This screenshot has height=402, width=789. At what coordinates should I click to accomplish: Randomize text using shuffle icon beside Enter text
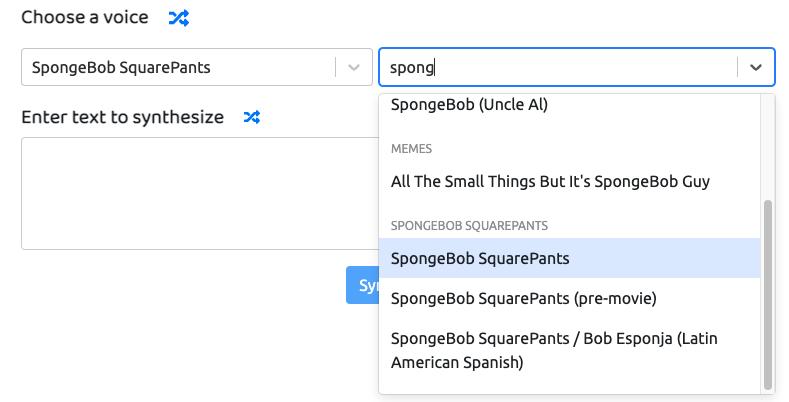[252, 117]
